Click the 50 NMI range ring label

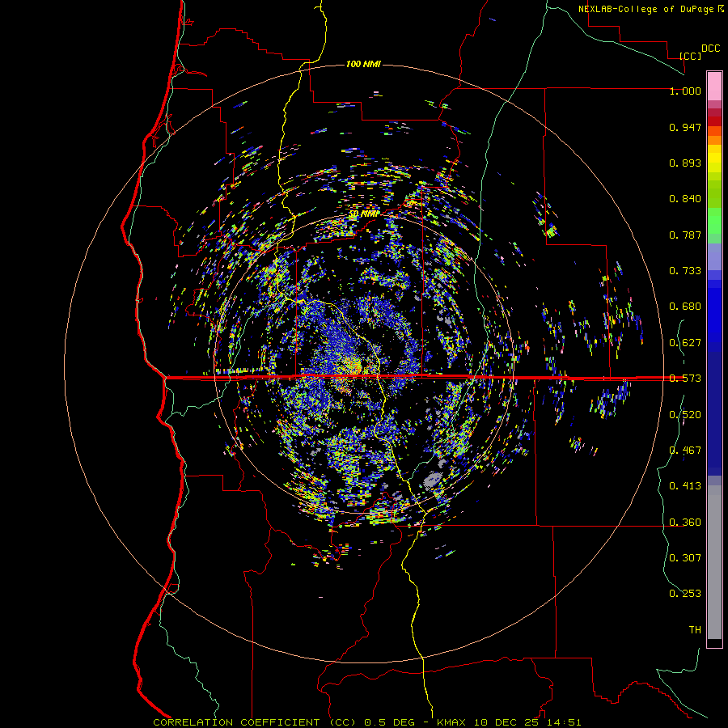tap(364, 214)
